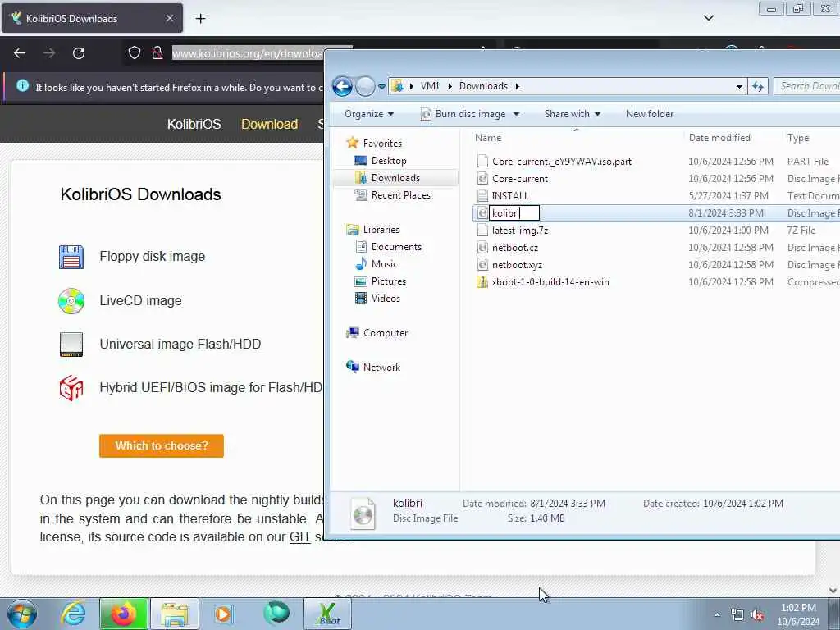Click New folder in Explorer toolbar
The image size is (840, 630).
(x=650, y=114)
